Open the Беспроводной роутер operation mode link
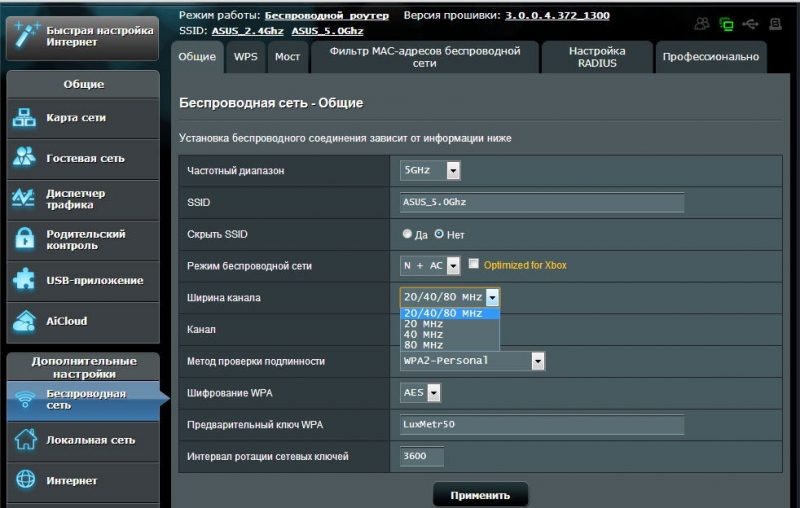The height and width of the screenshot is (508, 800). pos(327,15)
